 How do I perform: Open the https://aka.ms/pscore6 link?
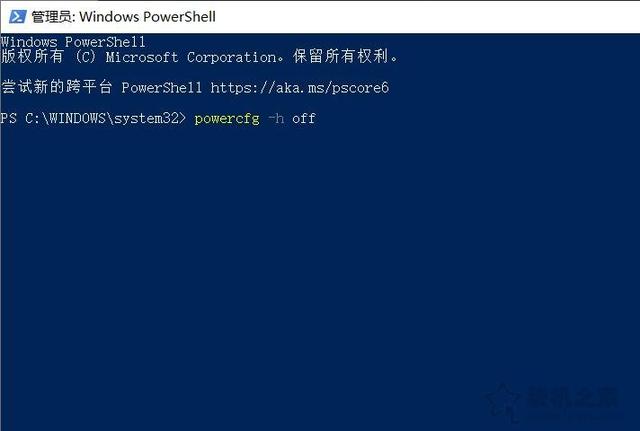click(300, 87)
